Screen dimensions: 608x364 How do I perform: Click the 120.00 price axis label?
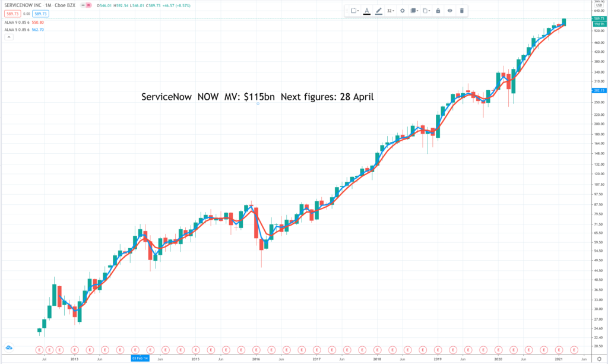pyautogui.click(x=599, y=174)
